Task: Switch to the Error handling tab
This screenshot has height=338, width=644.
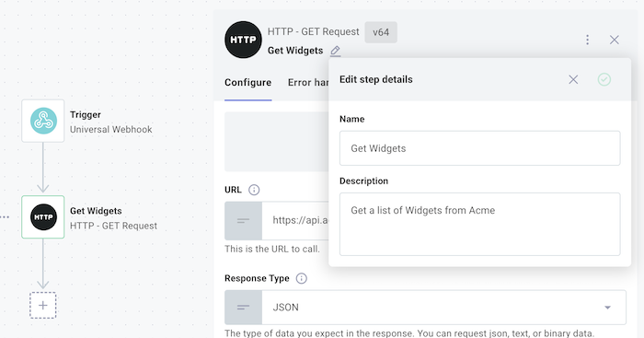Action: (x=308, y=83)
